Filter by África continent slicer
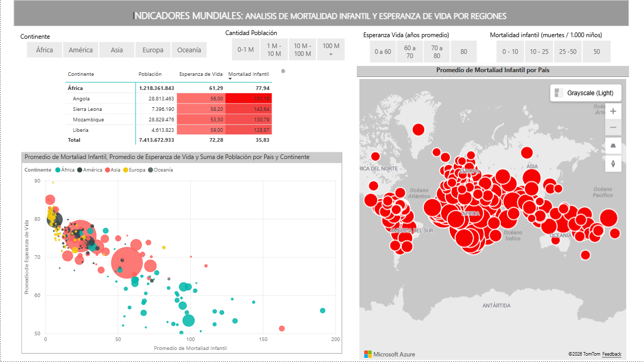 44,50
